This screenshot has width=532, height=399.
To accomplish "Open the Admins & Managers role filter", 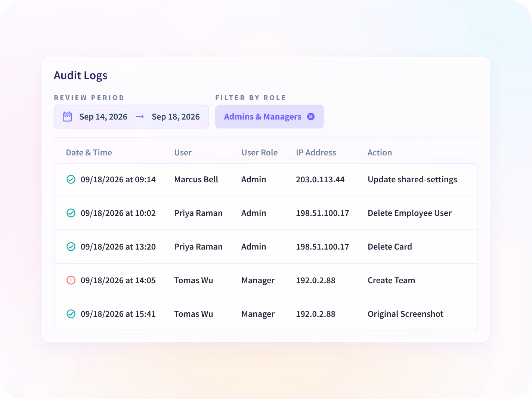I will pos(263,117).
